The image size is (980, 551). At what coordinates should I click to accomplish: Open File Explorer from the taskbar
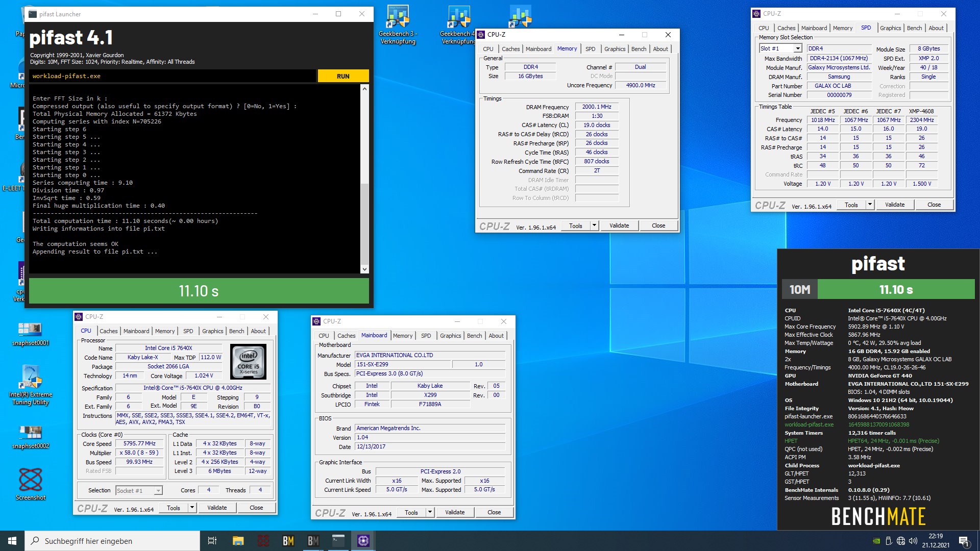coord(238,541)
